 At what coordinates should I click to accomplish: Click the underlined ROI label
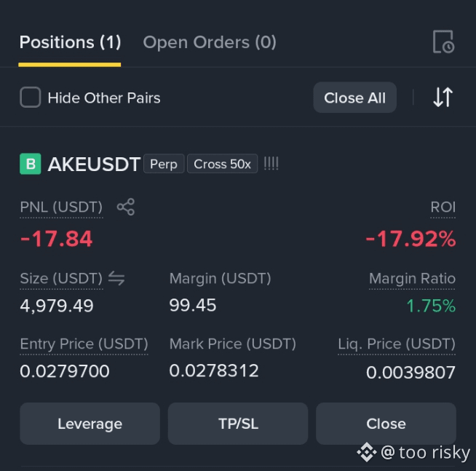443,208
